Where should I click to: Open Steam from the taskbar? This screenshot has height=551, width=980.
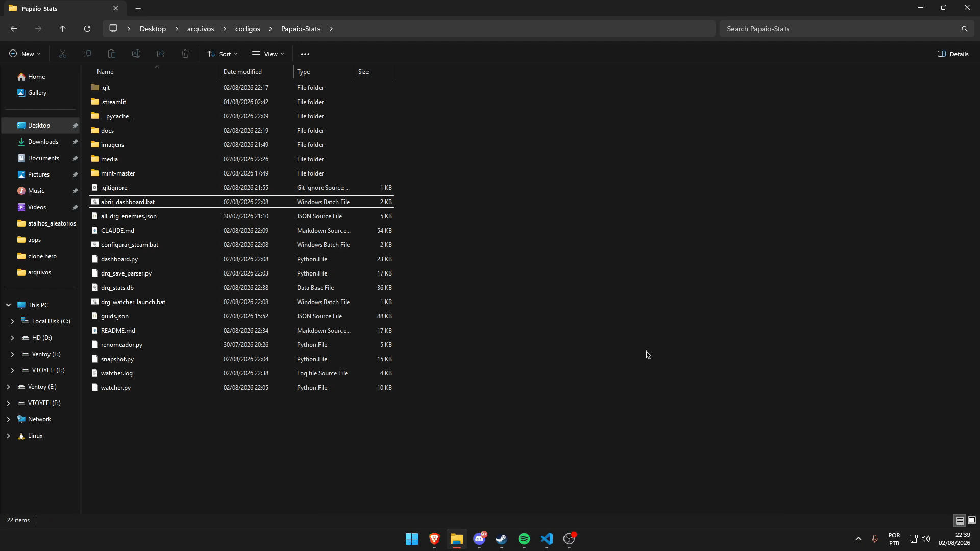click(502, 539)
